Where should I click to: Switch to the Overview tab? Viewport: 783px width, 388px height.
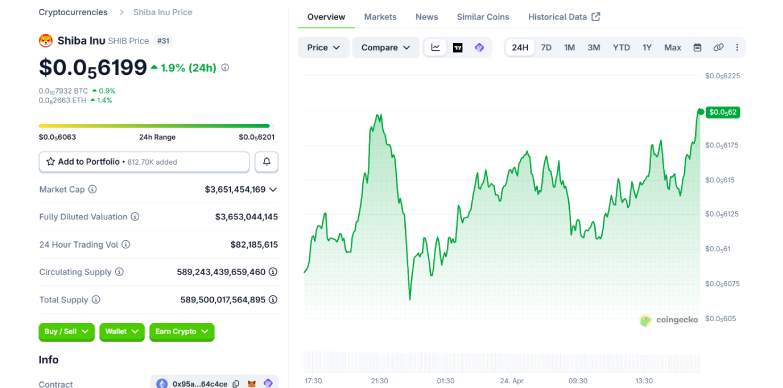click(x=326, y=17)
